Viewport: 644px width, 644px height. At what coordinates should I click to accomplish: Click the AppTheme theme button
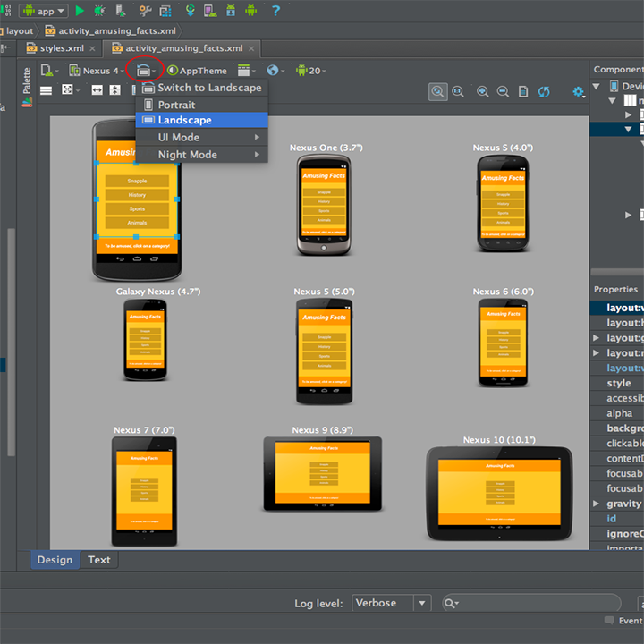point(198,71)
